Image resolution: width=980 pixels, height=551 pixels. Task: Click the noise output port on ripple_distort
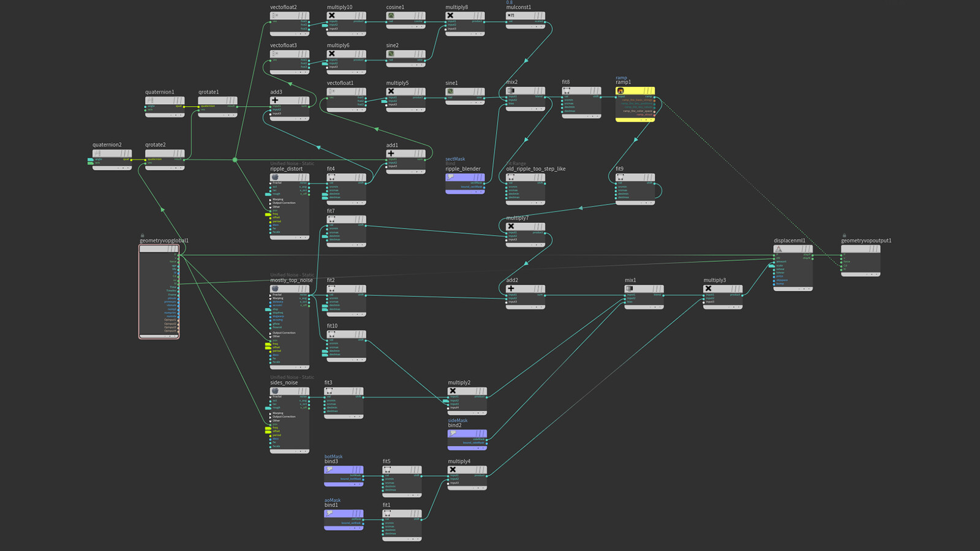point(309,183)
